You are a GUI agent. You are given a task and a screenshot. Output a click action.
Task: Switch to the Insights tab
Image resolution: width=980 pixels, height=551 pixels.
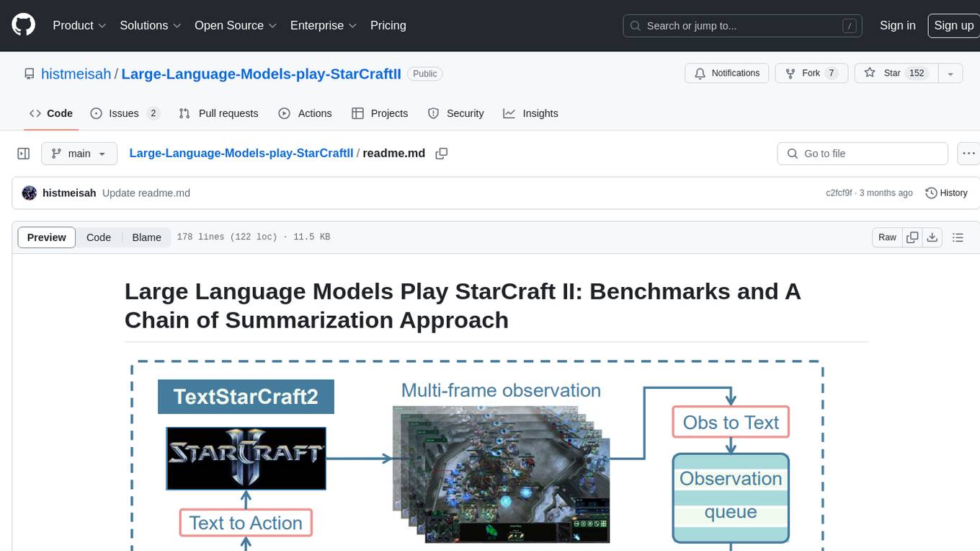[x=530, y=113]
